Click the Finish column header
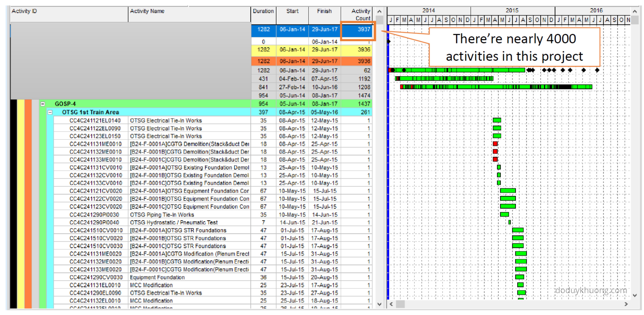 pos(324,11)
